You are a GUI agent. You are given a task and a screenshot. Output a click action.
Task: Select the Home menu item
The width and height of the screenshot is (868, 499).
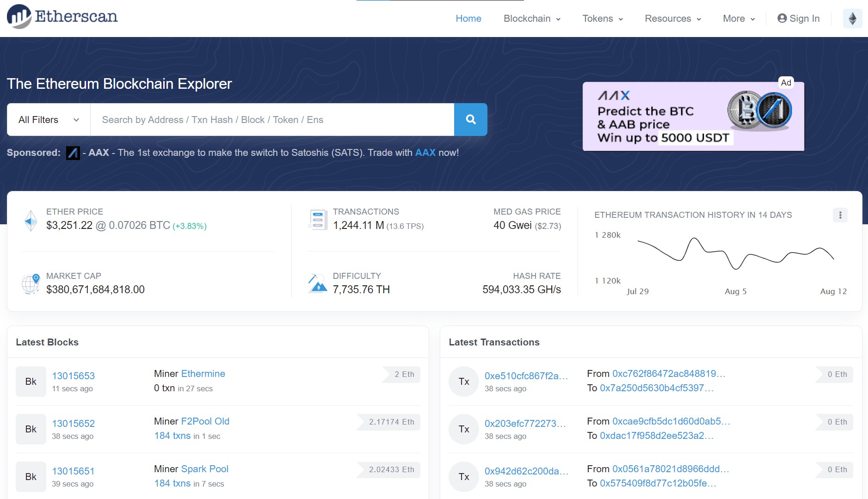(x=468, y=18)
